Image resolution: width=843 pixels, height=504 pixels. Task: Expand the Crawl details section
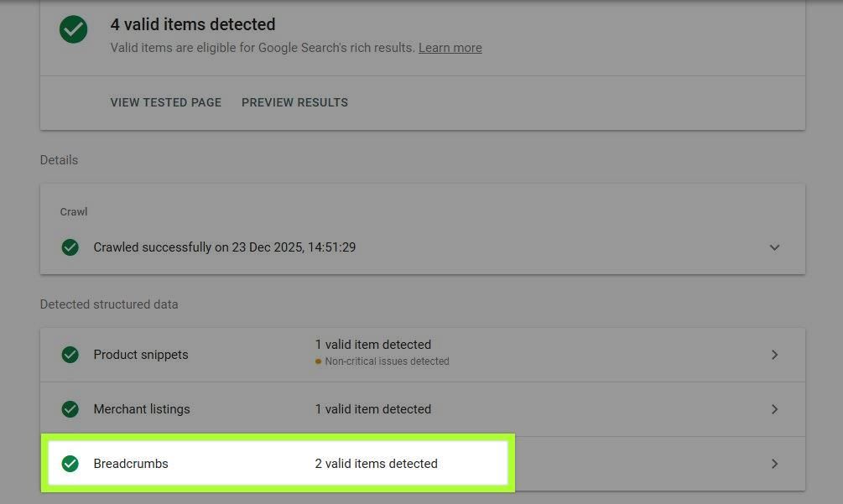(775, 247)
